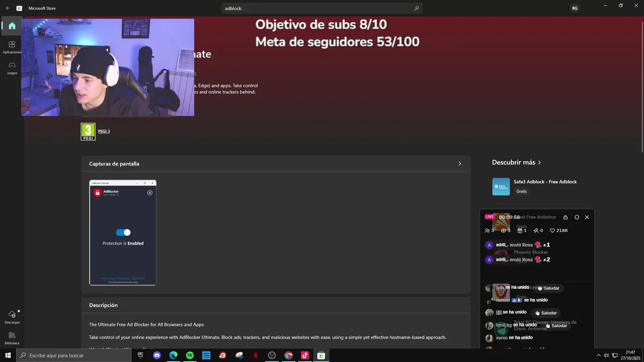Open Netflix from the taskbar
This screenshot has height=362, width=644.
tap(256, 355)
